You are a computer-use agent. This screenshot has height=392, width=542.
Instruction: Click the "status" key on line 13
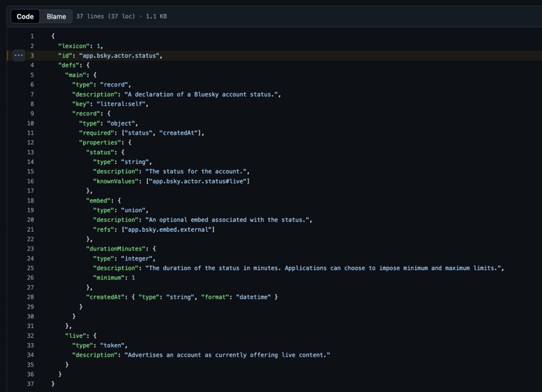tap(100, 152)
